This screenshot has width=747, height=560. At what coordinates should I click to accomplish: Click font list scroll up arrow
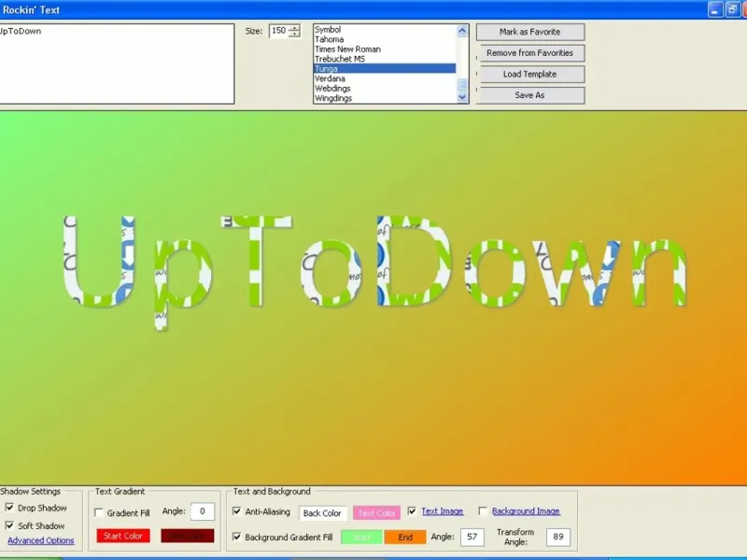click(462, 31)
